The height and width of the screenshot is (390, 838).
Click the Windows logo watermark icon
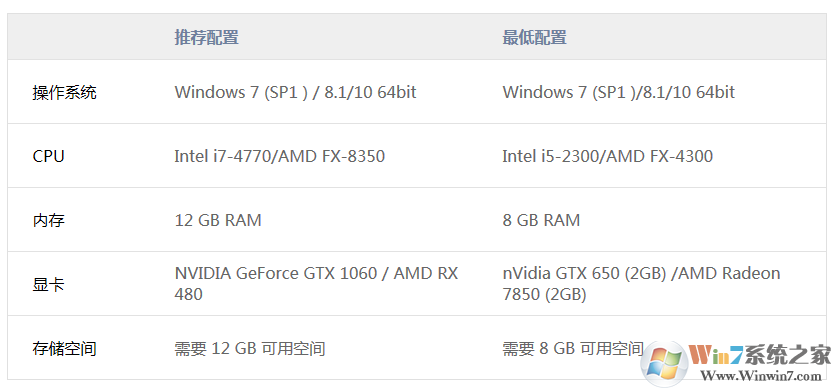(664, 363)
